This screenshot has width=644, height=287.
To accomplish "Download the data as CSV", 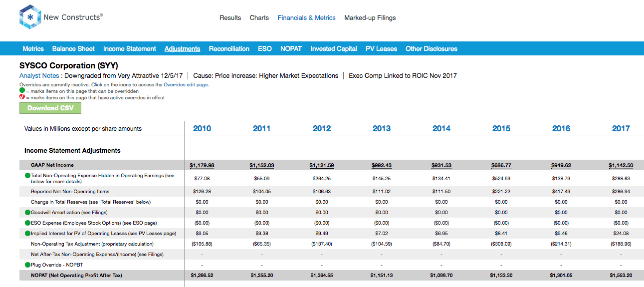I will (50, 108).
